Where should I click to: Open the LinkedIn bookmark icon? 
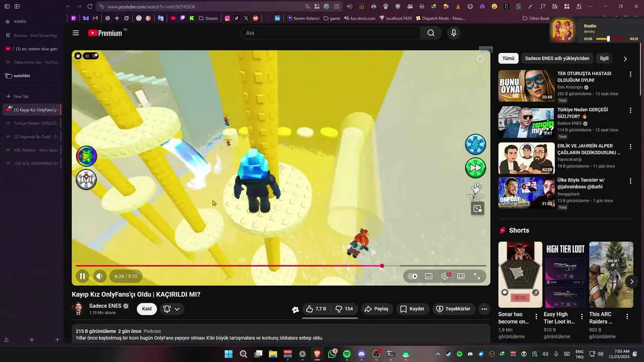[x=277, y=18]
